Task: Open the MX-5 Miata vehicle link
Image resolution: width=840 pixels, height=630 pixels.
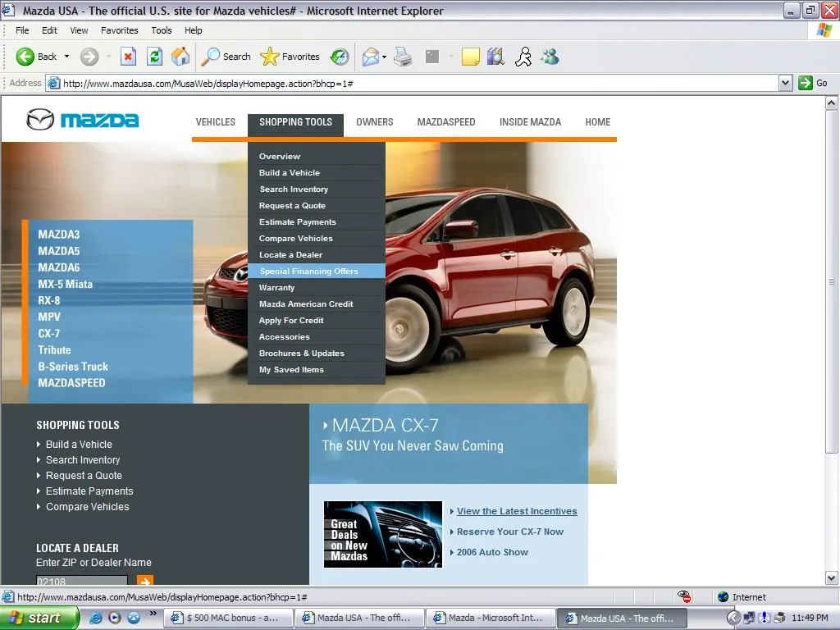Action: pos(66,284)
